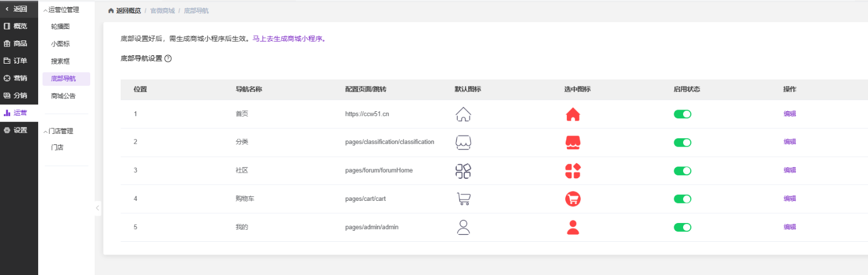
Task: Click the 购物车 name cell
Action: click(x=245, y=199)
